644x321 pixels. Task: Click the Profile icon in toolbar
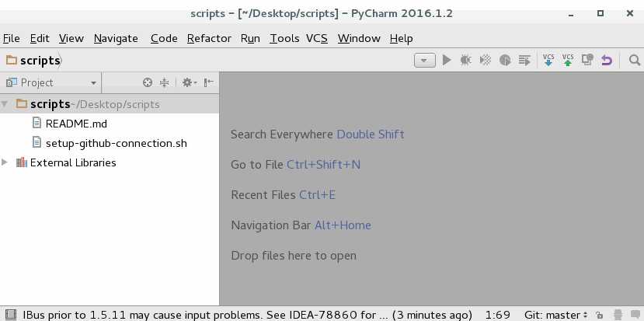point(505,61)
